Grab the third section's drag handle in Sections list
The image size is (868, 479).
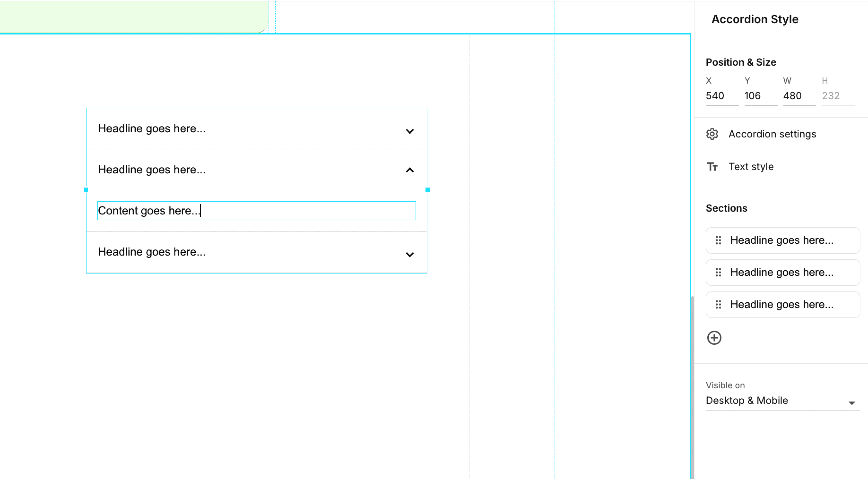[718, 304]
